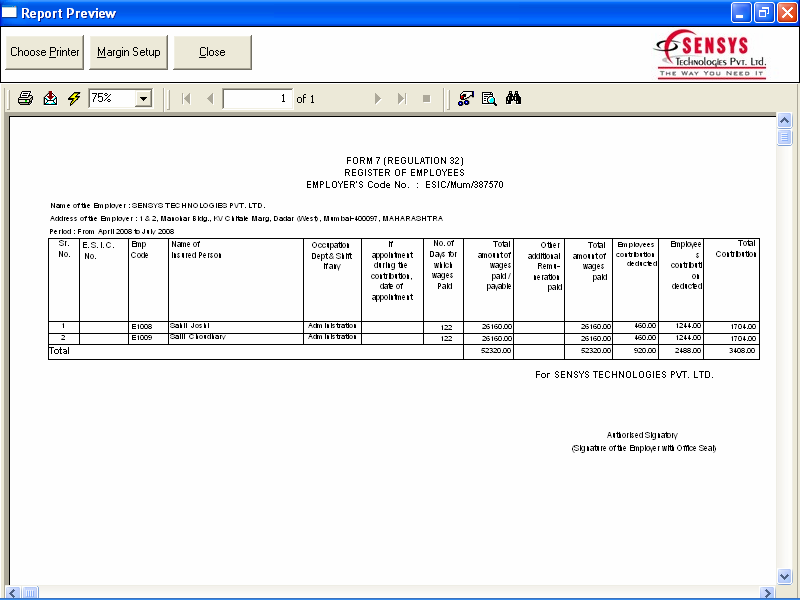Click the horizontal scrollbar right arrow

pyautogui.click(x=767, y=593)
